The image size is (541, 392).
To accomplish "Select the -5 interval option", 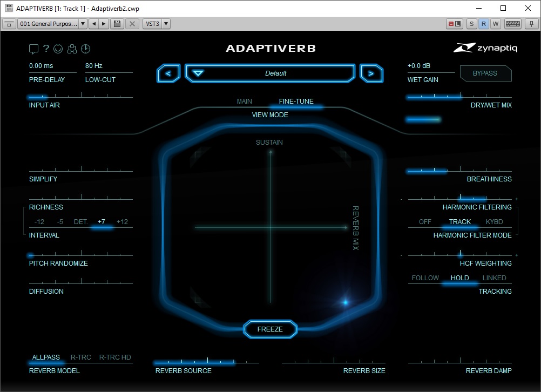I will click(x=60, y=222).
